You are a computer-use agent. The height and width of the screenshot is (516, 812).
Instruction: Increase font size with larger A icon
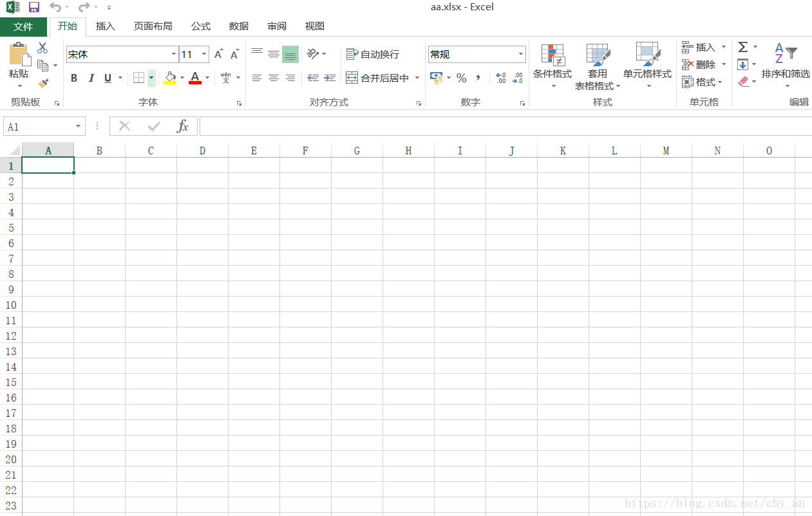point(218,55)
